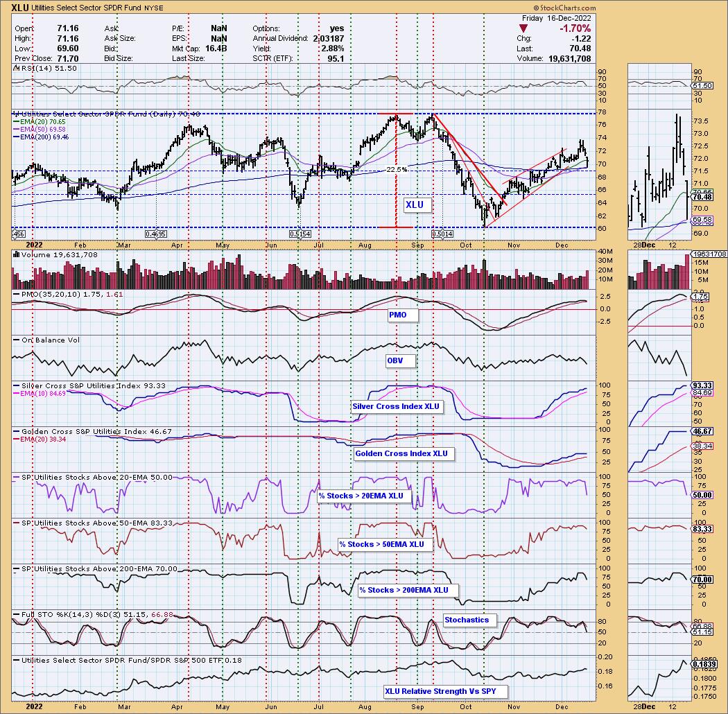Click the red down-triangle change indicator
Image resolution: width=728 pixels, height=714 pixels.
(523, 29)
